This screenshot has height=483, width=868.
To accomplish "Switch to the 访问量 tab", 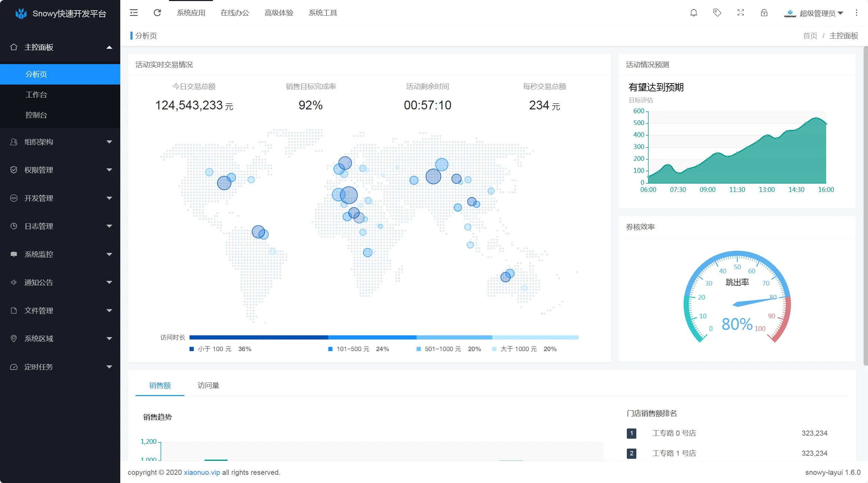I will click(x=208, y=386).
